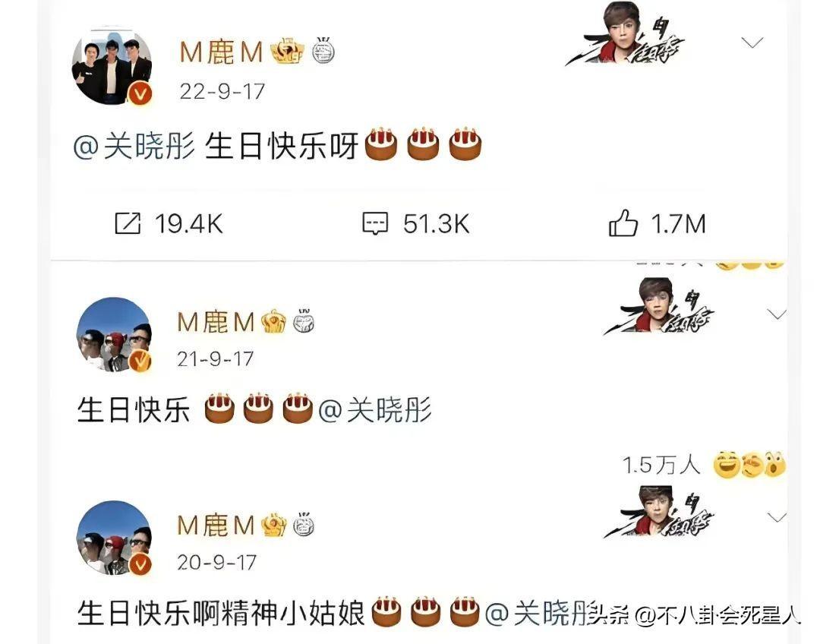This screenshot has height=644, width=820.
Task: Open @关晓彤 mention in the 22-9-17 post
Action: (134, 146)
